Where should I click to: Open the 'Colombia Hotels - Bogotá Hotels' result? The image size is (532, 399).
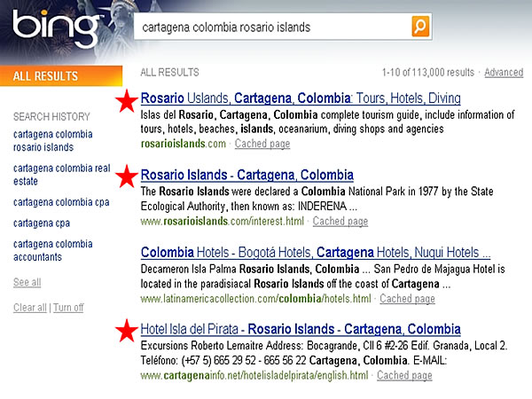[315, 252]
